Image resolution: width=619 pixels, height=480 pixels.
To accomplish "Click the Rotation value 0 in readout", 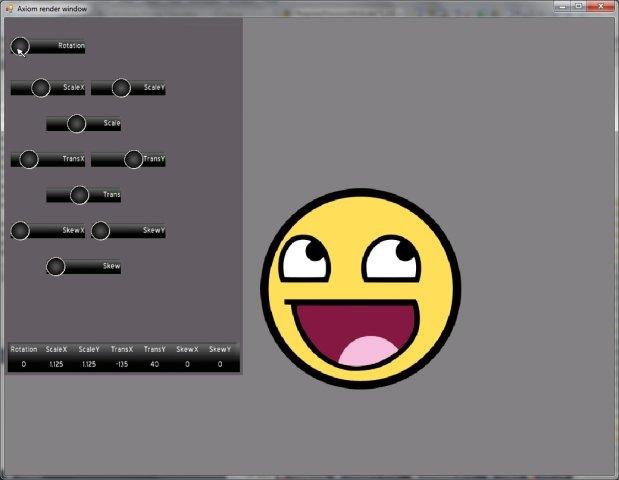I will click(x=24, y=364).
